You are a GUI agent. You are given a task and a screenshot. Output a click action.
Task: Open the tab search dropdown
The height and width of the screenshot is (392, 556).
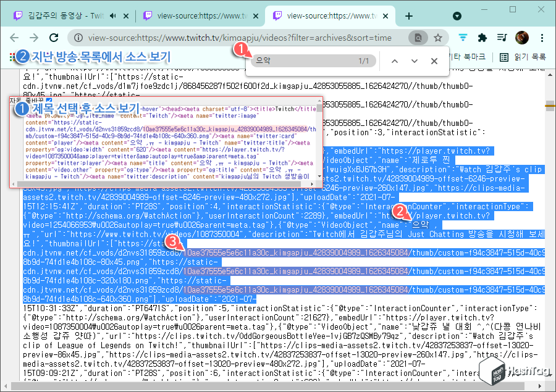(457, 16)
